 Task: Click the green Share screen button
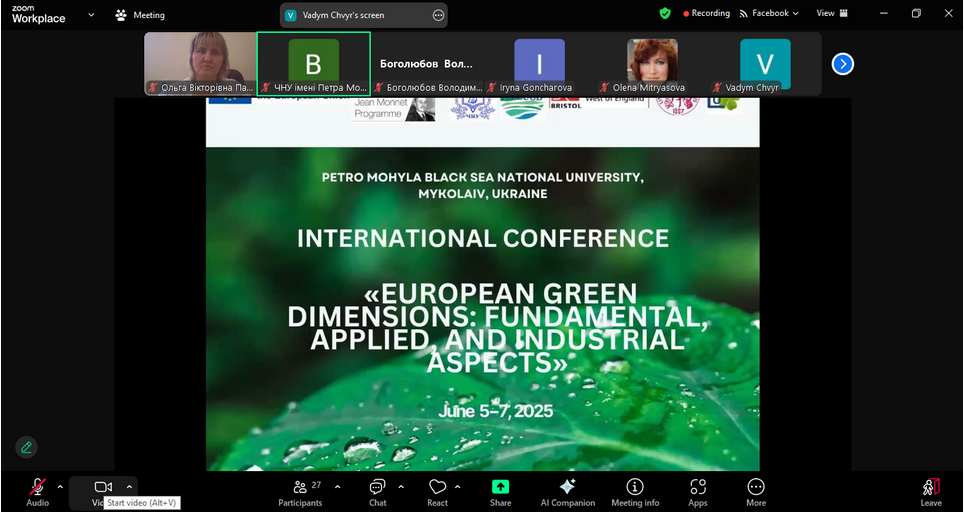point(500,487)
